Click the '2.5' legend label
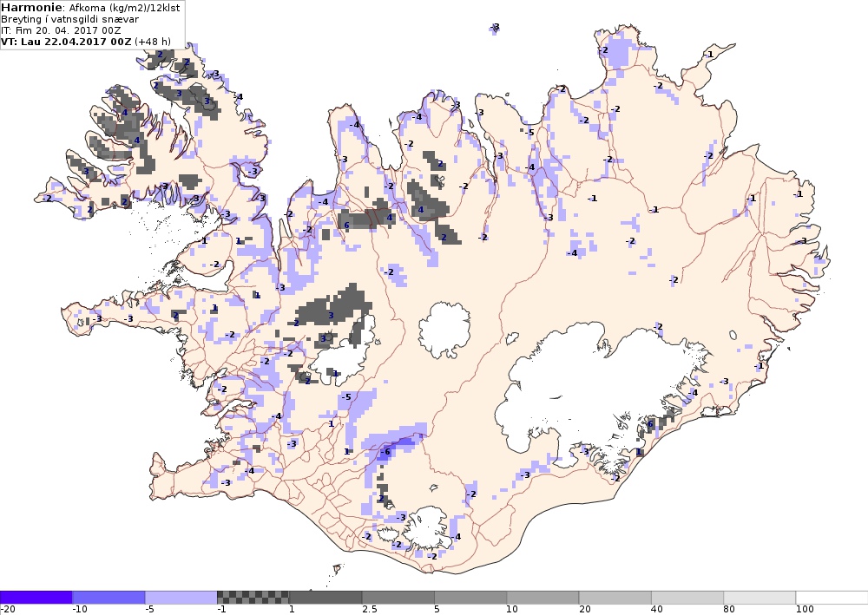This screenshot has height=615, width=868. click(x=369, y=610)
